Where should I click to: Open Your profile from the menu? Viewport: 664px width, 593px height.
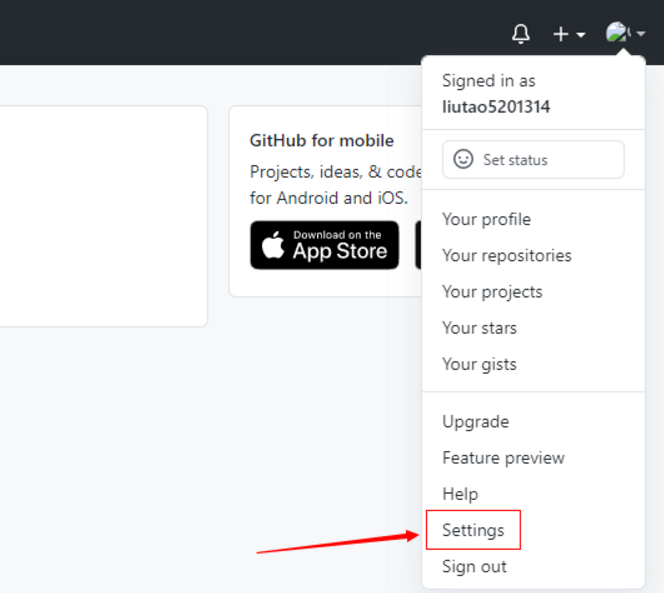click(x=486, y=219)
